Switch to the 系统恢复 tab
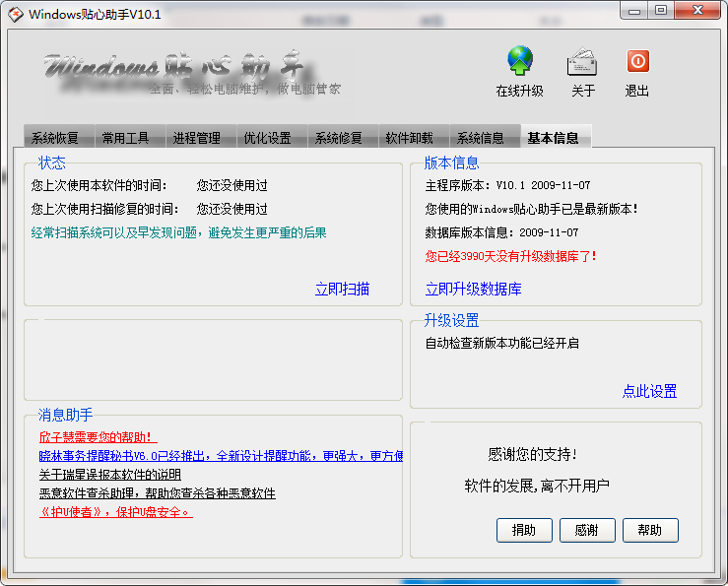 pyautogui.click(x=59, y=138)
